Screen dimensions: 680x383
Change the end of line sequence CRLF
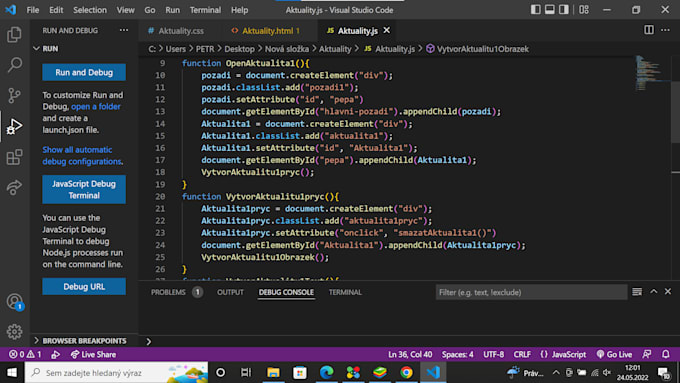[522, 354]
